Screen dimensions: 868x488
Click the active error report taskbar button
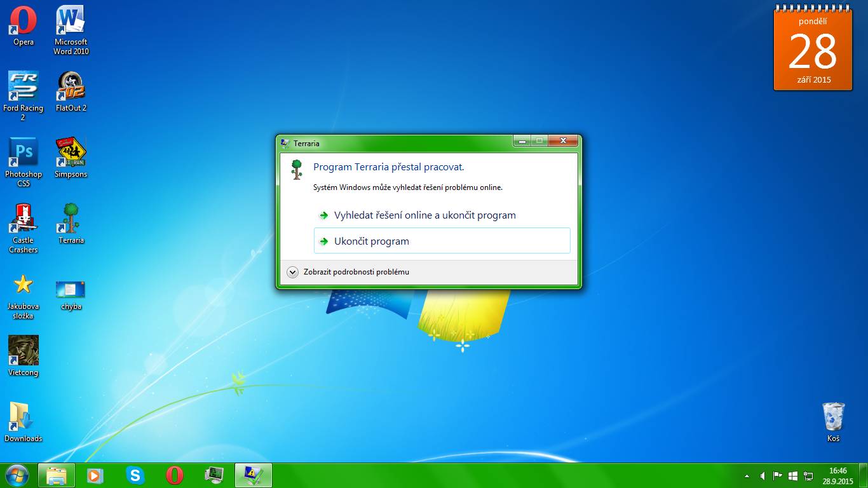click(254, 475)
